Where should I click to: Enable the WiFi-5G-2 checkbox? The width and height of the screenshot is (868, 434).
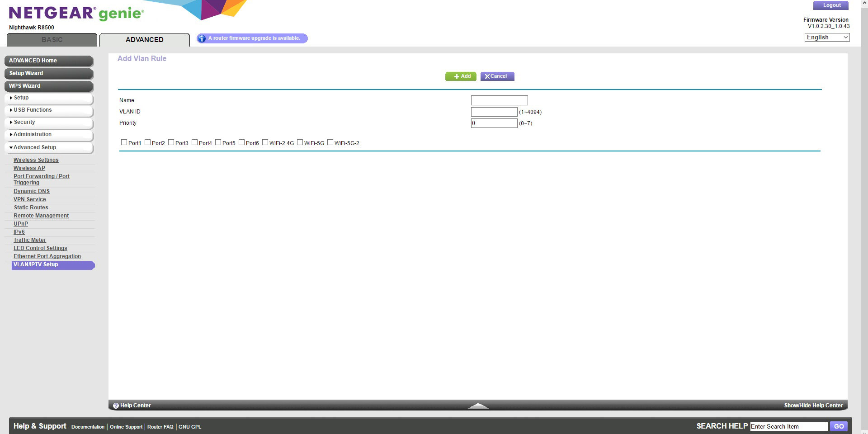tap(330, 142)
